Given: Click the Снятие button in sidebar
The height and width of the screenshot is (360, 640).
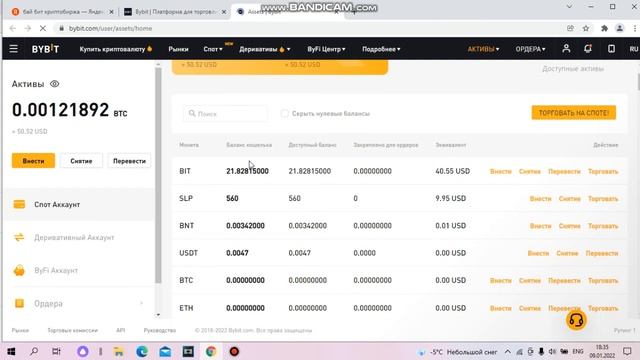Looking at the screenshot, I should tap(81, 161).
